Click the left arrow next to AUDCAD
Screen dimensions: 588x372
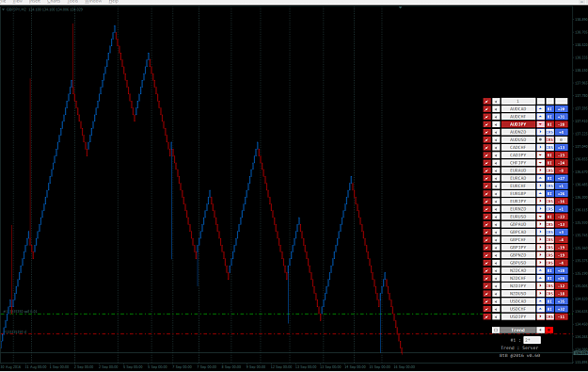pyautogui.click(x=496, y=109)
